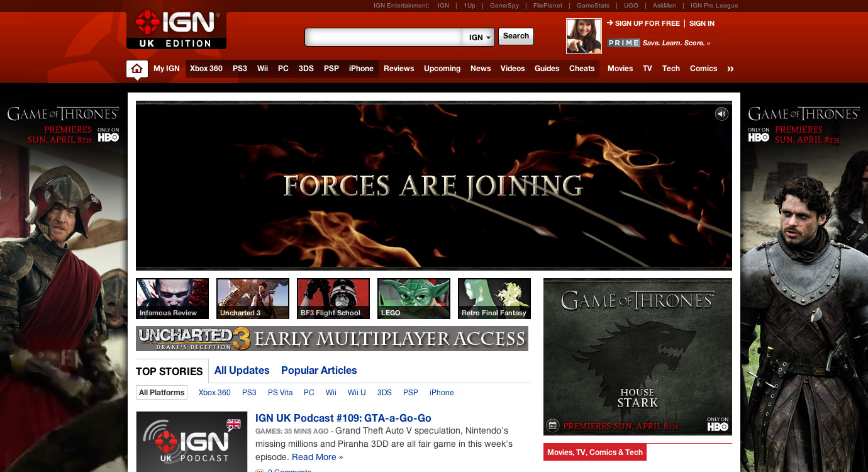Focus the site search text field

click(x=384, y=37)
